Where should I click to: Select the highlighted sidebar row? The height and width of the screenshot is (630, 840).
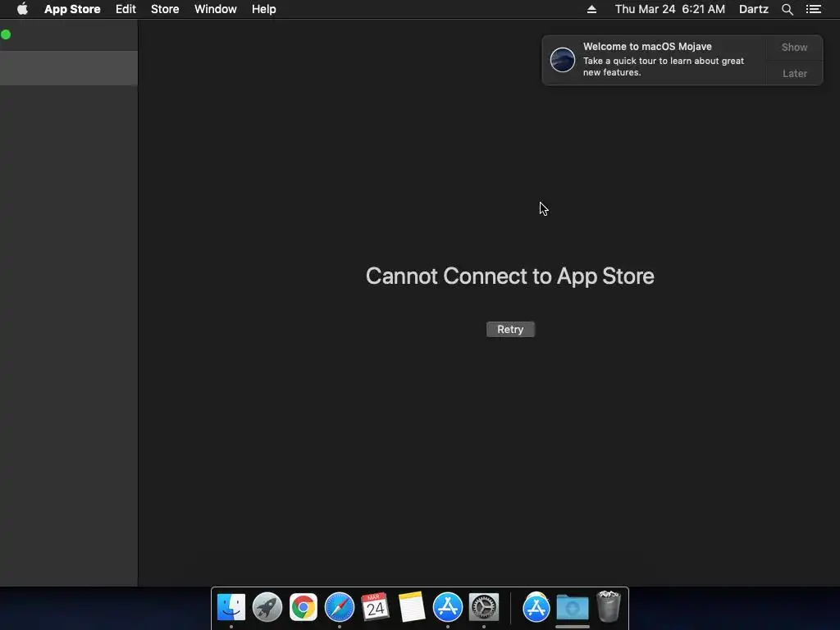[x=69, y=68]
